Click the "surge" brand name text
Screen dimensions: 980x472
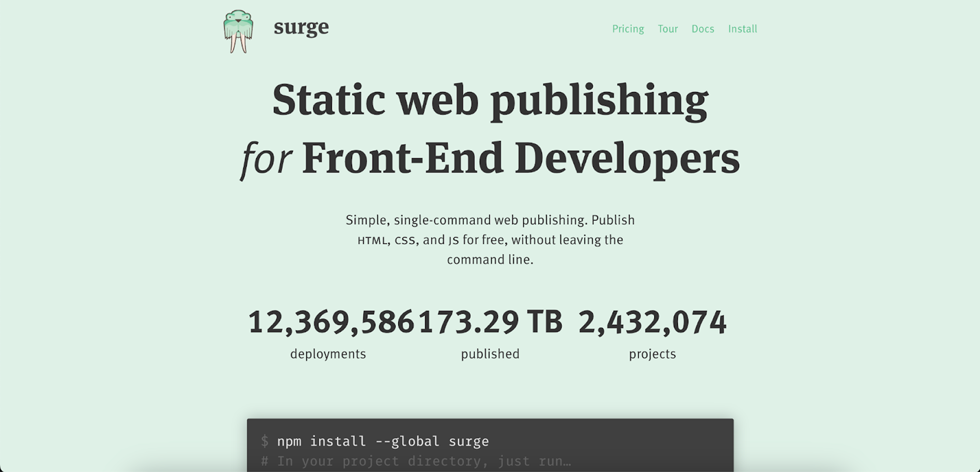click(x=301, y=27)
